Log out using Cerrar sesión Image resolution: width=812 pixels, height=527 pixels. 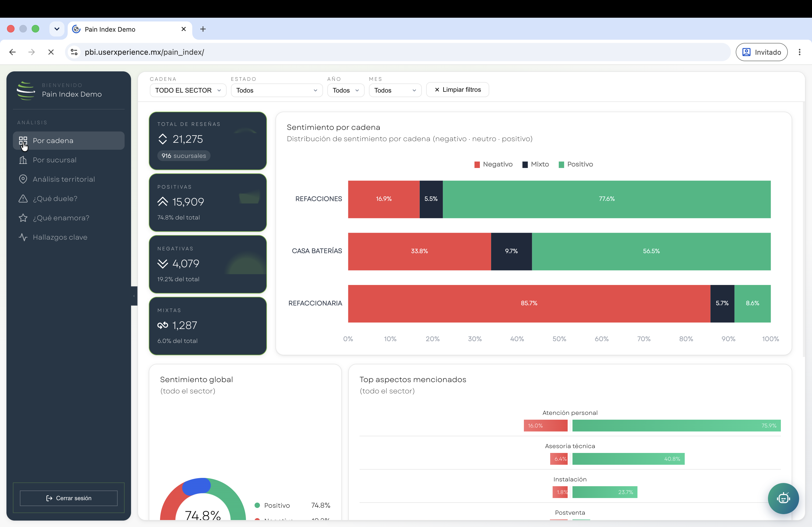[x=68, y=498]
